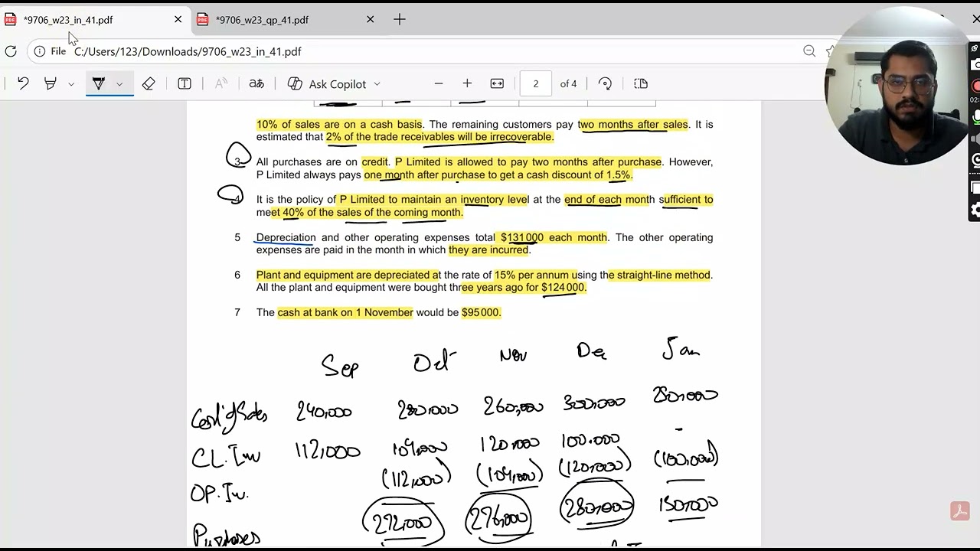The image size is (980, 551).
Task: Click the "of 4" page count label
Action: pyautogui.click(x=568, y=83)
